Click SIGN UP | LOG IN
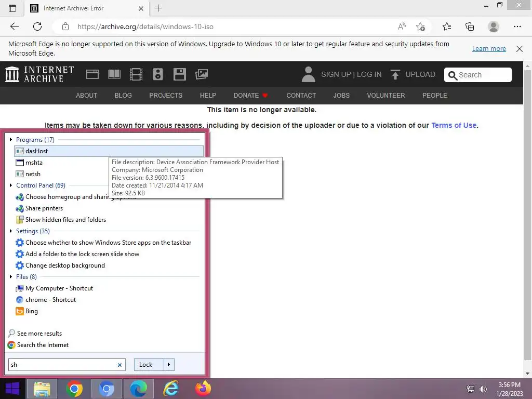Image resolution: width=532 pixels, height=399 pixels. pyautogui.click(x=351, y=74)
